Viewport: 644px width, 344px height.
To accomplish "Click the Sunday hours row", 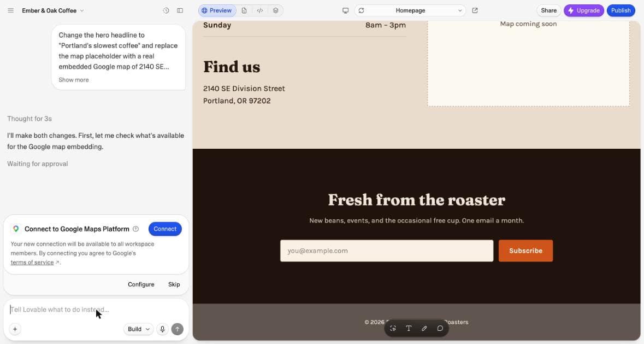I will [x=304, y=25].
